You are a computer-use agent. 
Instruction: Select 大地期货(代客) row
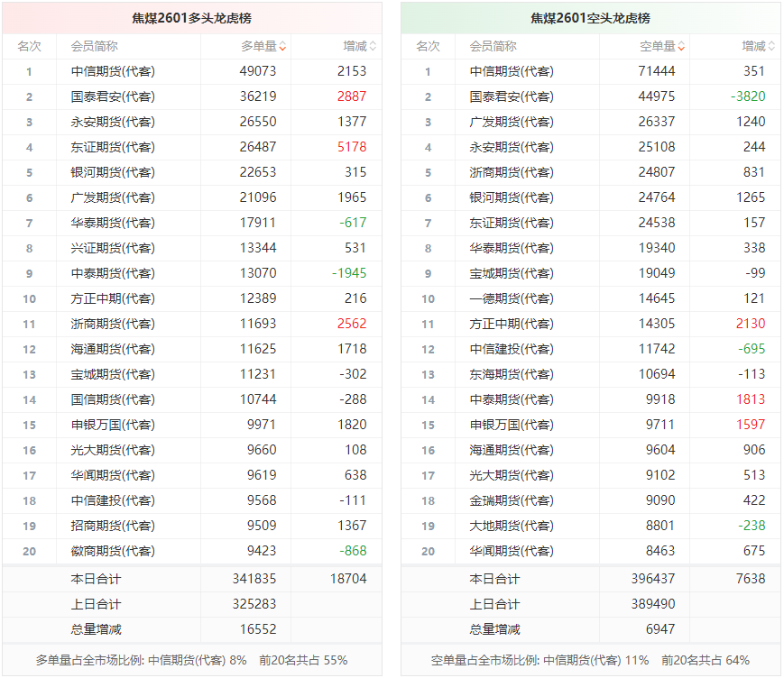click(x=591, y=526)
